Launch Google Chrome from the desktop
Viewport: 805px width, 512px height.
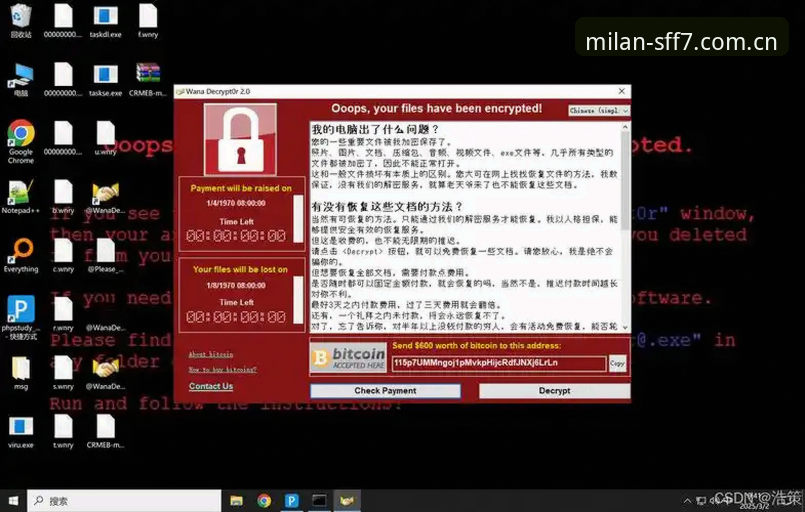pyautogui.click(x=21, y=141)
